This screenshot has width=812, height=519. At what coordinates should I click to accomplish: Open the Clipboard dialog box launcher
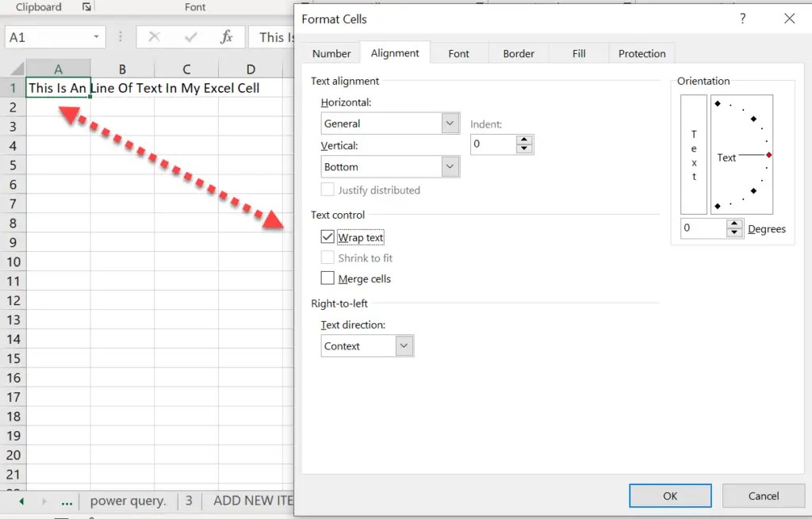click(x=87, y=6)
